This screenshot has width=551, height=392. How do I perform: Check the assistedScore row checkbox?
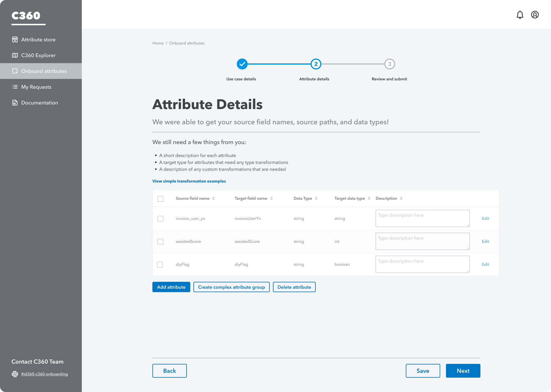coord(160,242)
